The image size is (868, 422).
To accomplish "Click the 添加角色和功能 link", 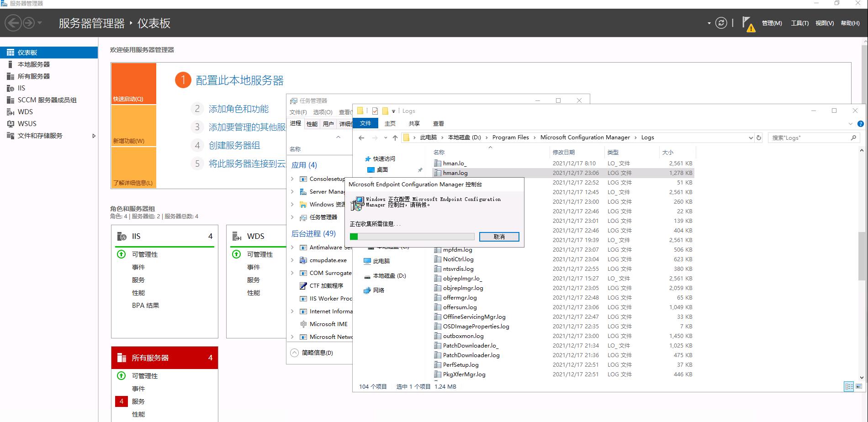I will click(238, 109).
